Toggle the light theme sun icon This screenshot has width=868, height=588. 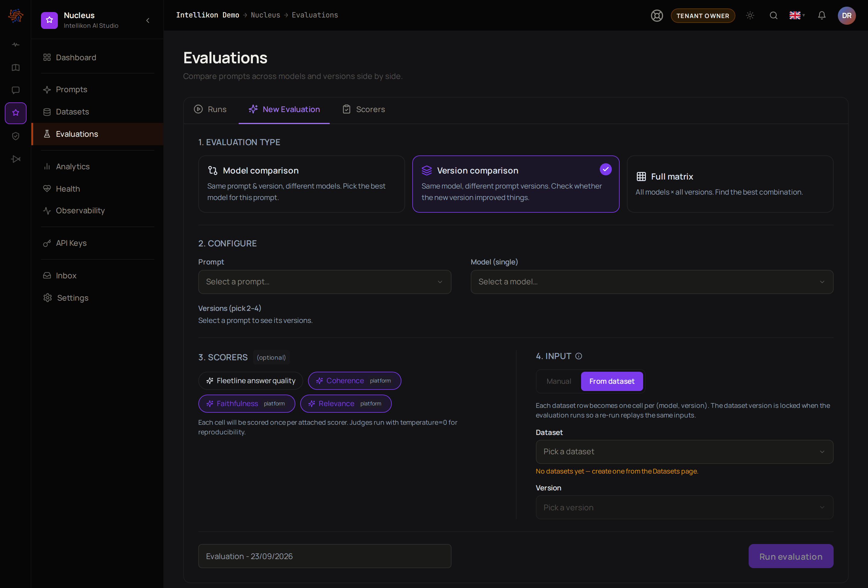(x=750, y=16)
